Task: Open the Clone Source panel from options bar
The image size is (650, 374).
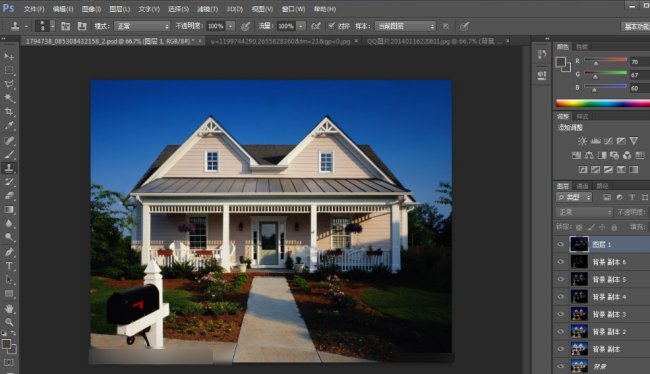Action: click(x=82, y=26)
